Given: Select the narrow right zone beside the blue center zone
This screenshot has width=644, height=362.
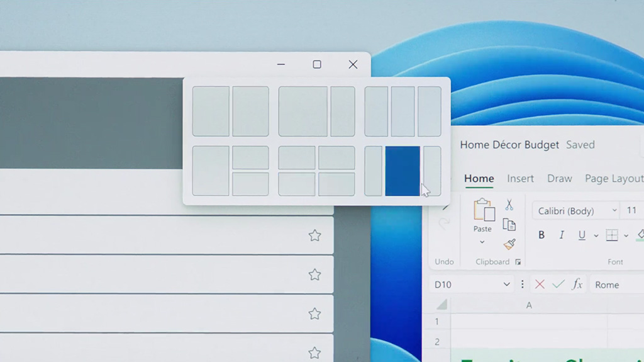Looking at the screenshot, I should point(433,171).
